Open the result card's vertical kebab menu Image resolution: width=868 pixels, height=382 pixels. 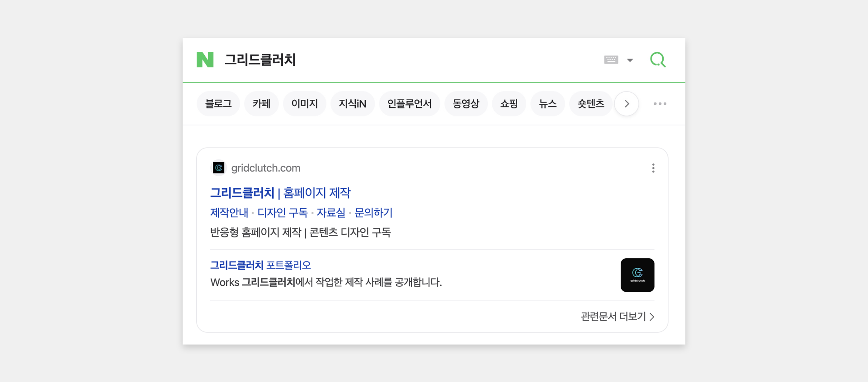click(x=653, y=168)
